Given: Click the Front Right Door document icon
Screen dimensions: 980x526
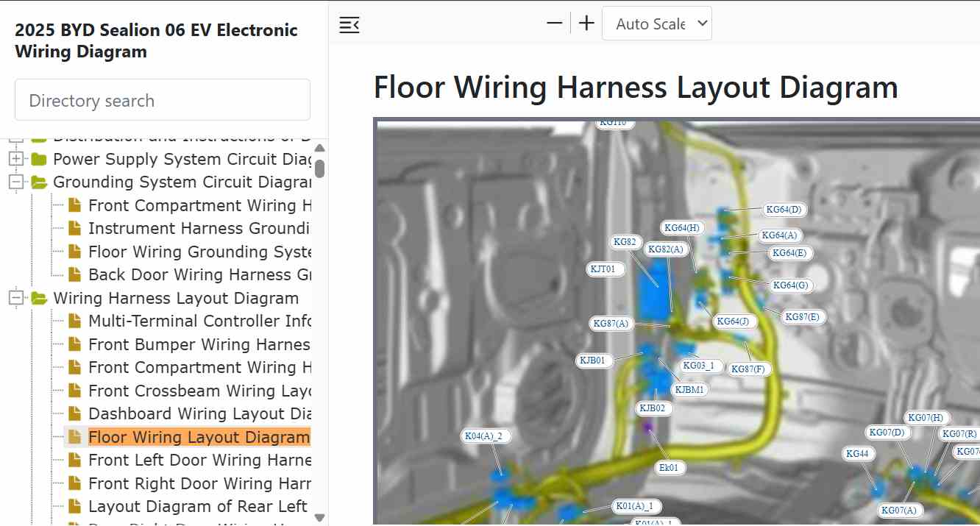Looking at the screenshot, I should coord(74,483).
